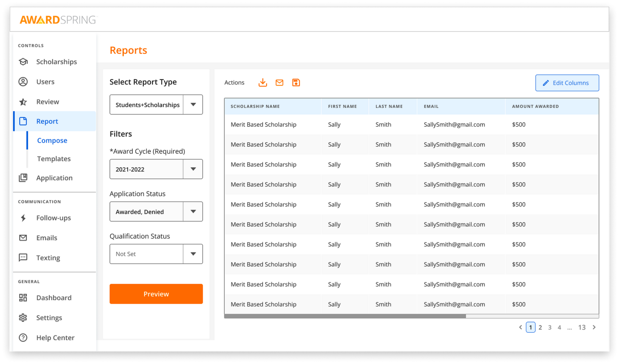Open the email report action icon
The width and height of the screenshot is (619, 364).
point(279,83)
